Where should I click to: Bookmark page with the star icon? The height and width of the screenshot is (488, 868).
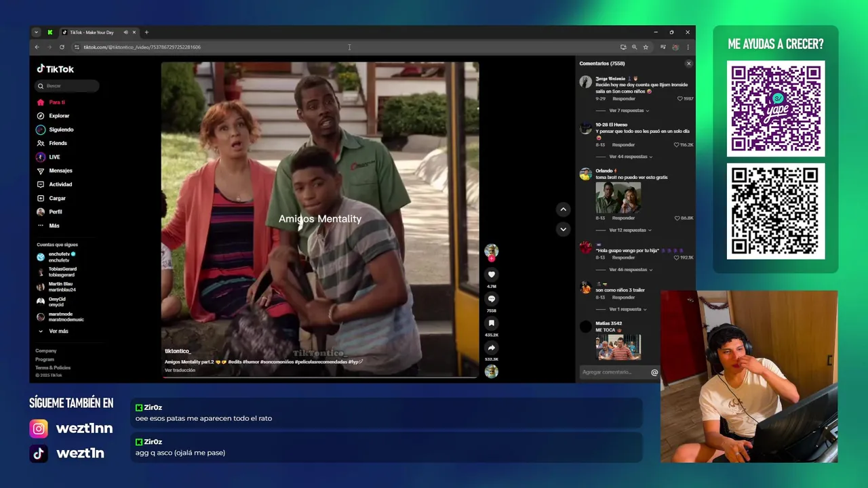(x=646, y=47)
